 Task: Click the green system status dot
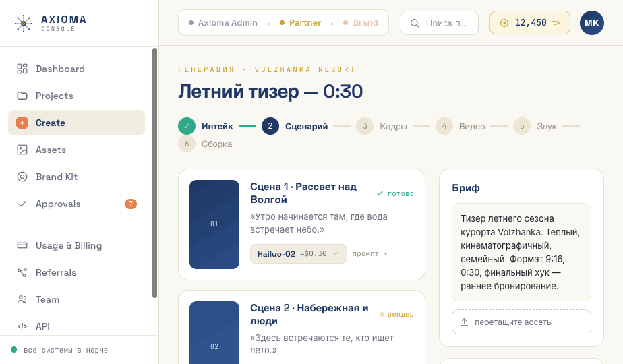[x=14, y=350]
